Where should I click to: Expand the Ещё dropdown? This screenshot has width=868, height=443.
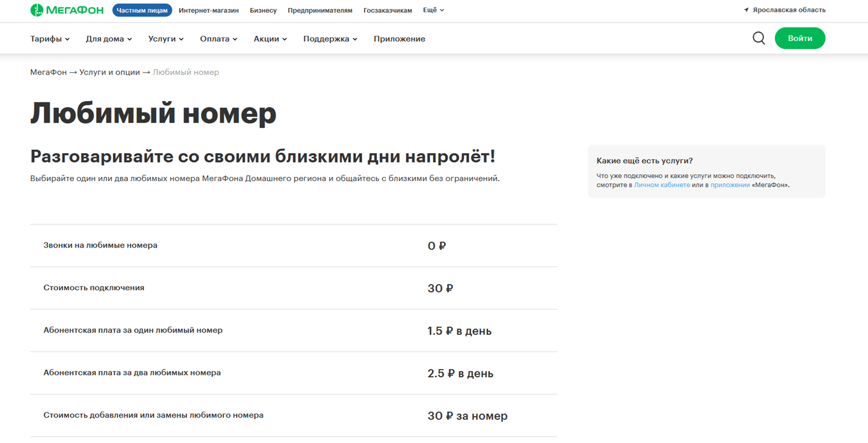tap(433, 10)
